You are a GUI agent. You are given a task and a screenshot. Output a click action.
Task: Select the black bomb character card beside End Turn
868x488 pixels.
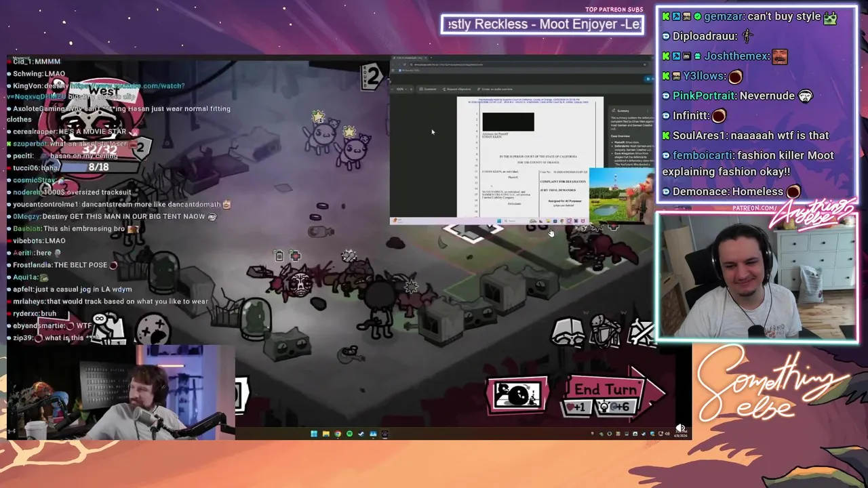(517, 395)
